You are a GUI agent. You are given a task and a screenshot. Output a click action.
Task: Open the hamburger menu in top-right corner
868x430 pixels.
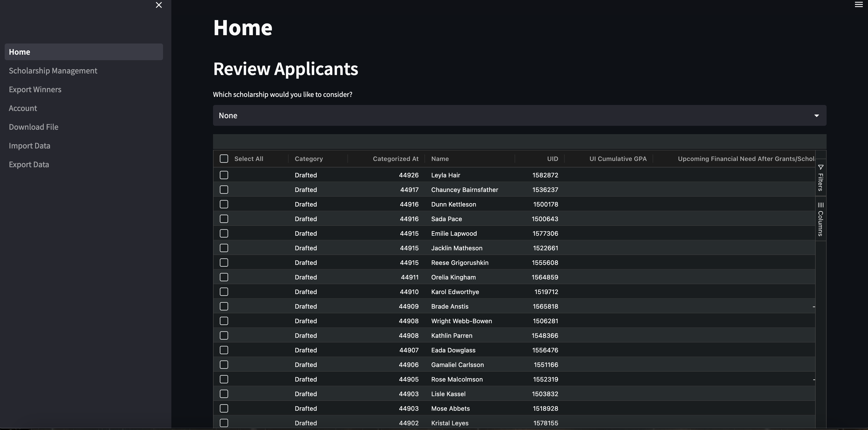click(859, 4)
